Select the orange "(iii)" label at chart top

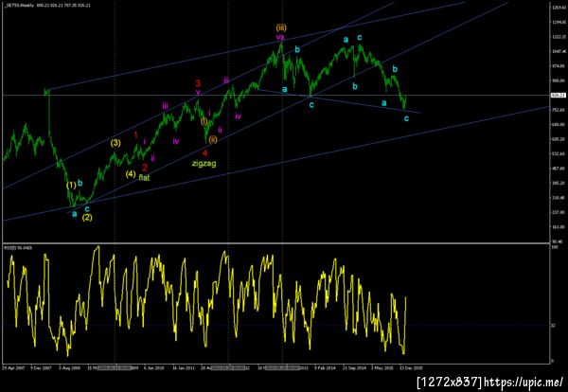coord(281,27)
